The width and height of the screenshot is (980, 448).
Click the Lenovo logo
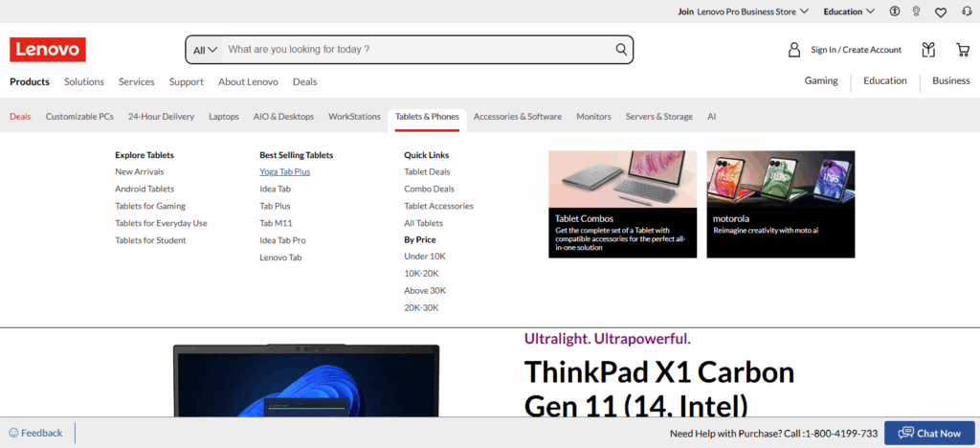(x=48, y=50)
